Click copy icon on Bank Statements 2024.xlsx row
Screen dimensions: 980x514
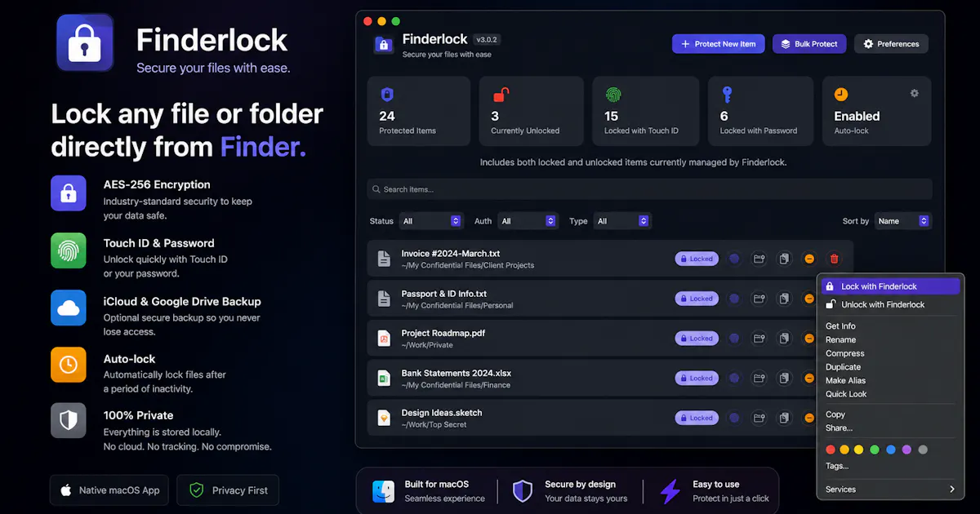[784, 378]
